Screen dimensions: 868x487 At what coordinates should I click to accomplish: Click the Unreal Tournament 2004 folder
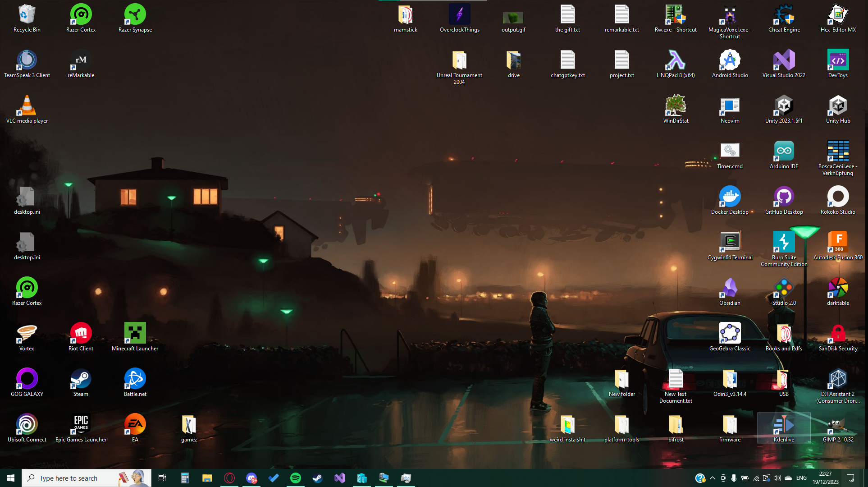point(459,67)
